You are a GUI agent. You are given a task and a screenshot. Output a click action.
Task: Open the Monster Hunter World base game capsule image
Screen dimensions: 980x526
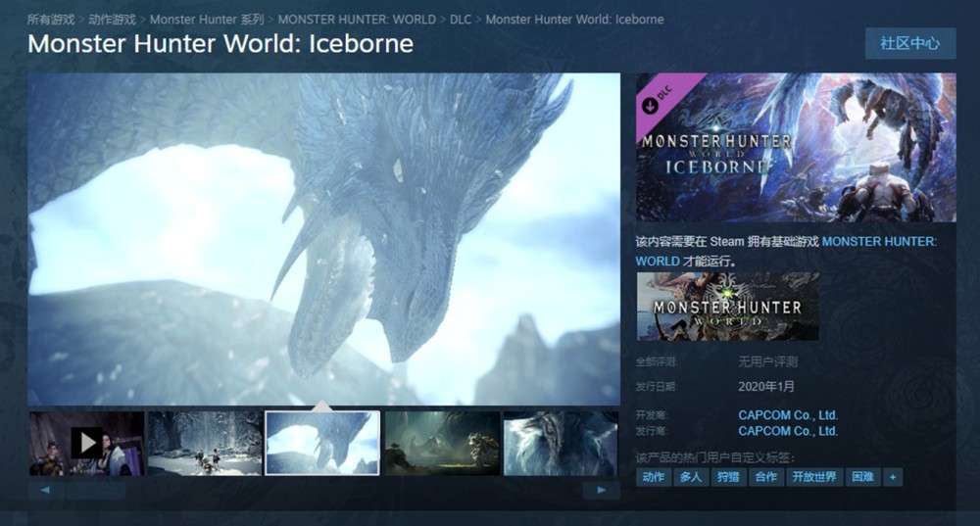click(727, 307)
